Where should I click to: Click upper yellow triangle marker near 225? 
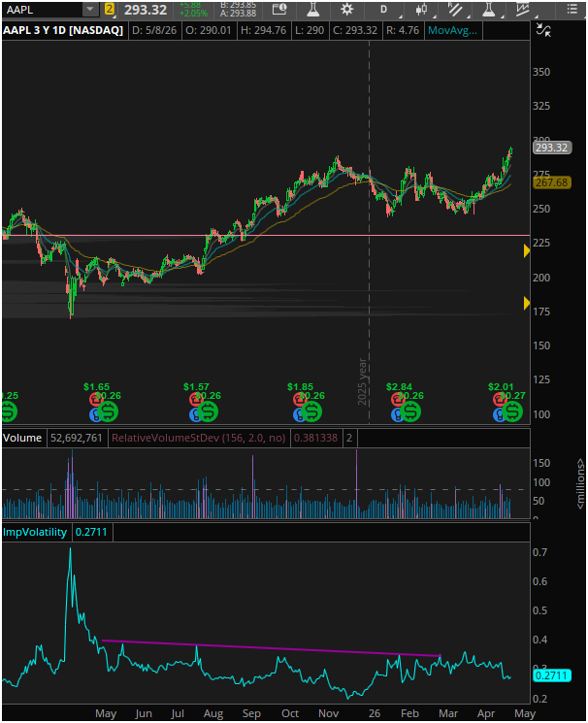point(527,250)
